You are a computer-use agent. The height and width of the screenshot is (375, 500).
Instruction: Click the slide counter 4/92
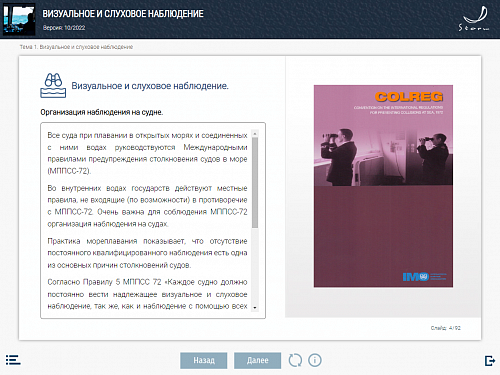pyautogui.click(x=446, y=328)
